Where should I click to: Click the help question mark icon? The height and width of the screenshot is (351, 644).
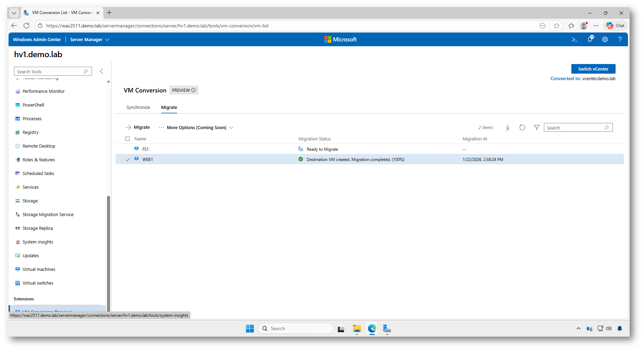[620, 40]
